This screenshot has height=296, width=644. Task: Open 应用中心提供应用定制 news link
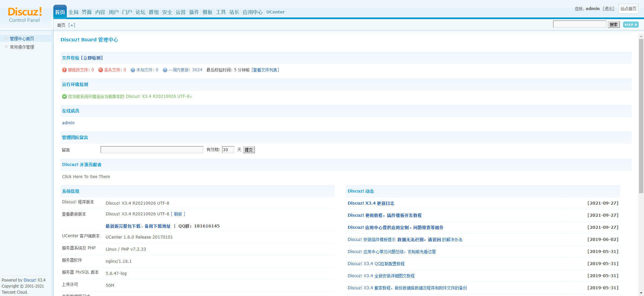click(395, 227)
